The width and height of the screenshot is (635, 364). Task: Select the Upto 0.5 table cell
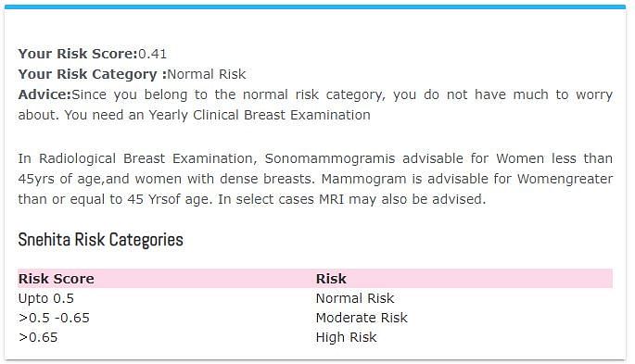[46, 298]
